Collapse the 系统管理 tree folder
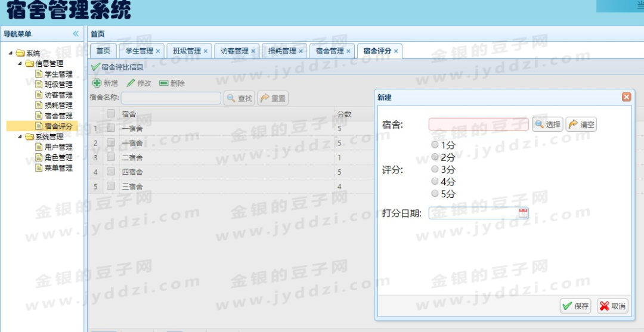 20,136
